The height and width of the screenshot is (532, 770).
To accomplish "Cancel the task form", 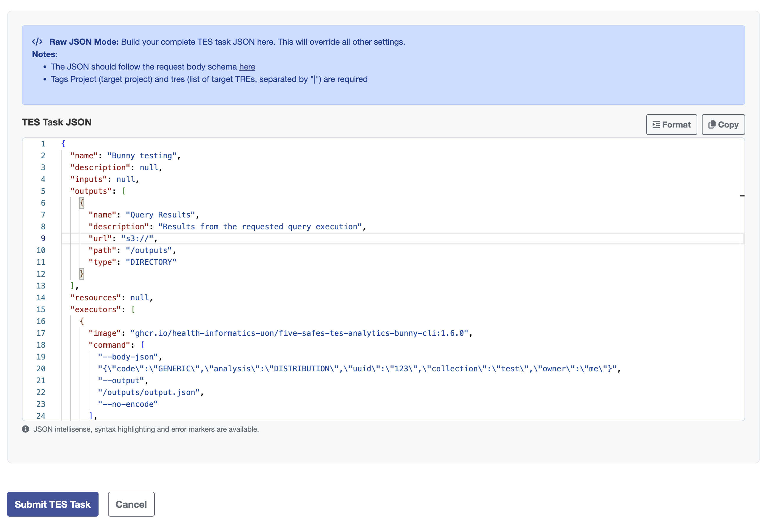I will pyautogui.click(x=131, y=504).
